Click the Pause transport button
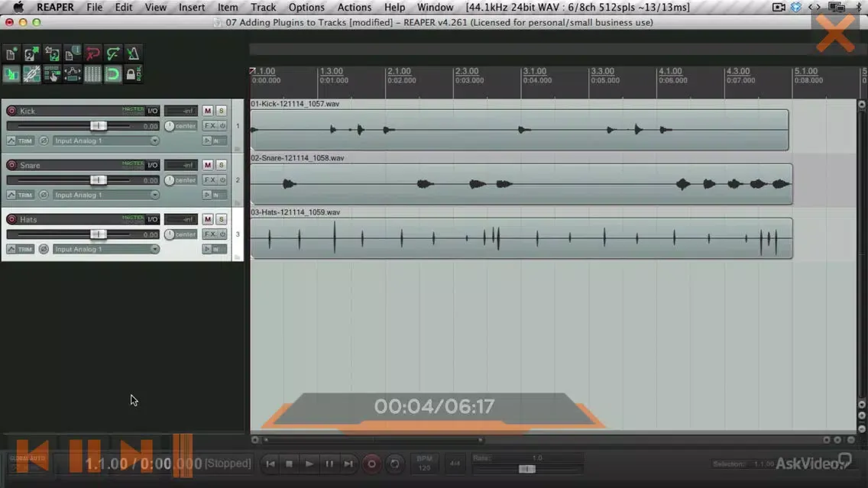The image size is (868, 488). point(329,464)
